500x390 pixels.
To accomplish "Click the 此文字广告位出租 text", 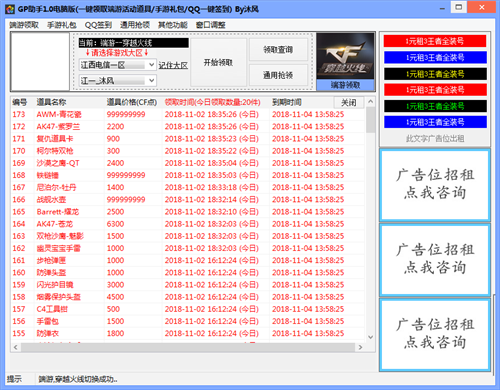I will click(x=435, y=138).
